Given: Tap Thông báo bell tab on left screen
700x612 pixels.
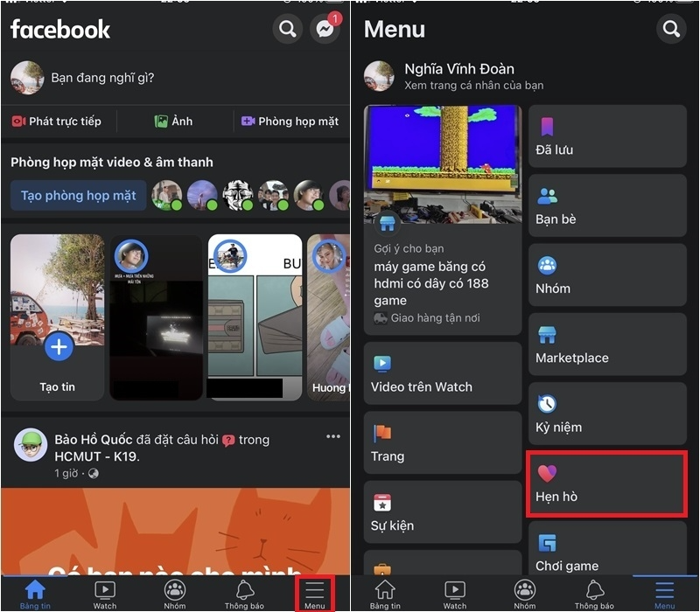Looking at the screenshot, I should 244,595.
